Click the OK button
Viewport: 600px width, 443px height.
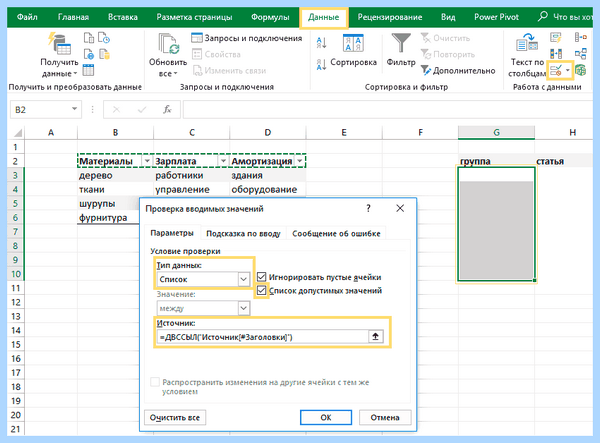pyautogui.click(x=326, y=417)
